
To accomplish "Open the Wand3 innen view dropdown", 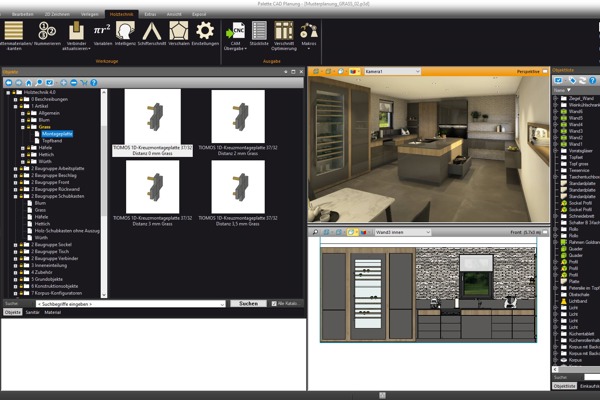I will click(x=429, y=232).
